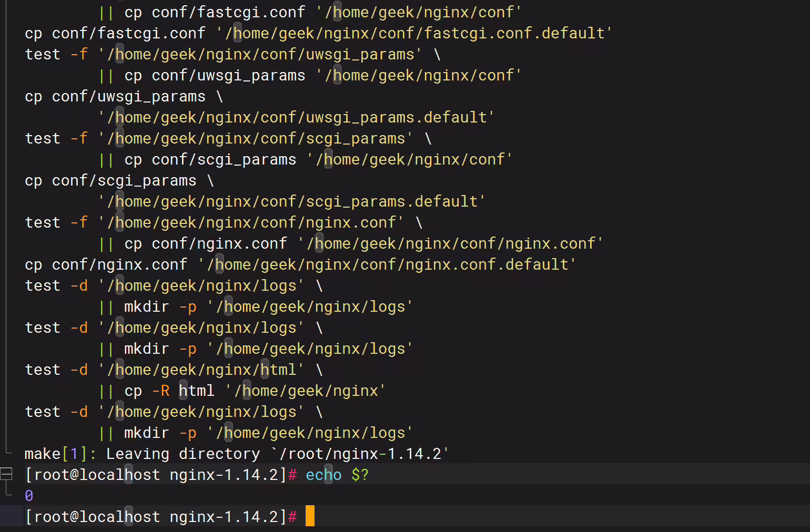Click the || cp conf/fastcgi.conf fallback line

point(310,12)
